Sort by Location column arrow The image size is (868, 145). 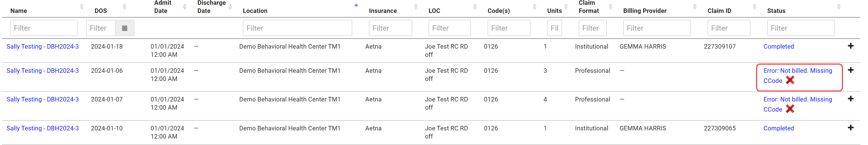[x=356, y=5]
